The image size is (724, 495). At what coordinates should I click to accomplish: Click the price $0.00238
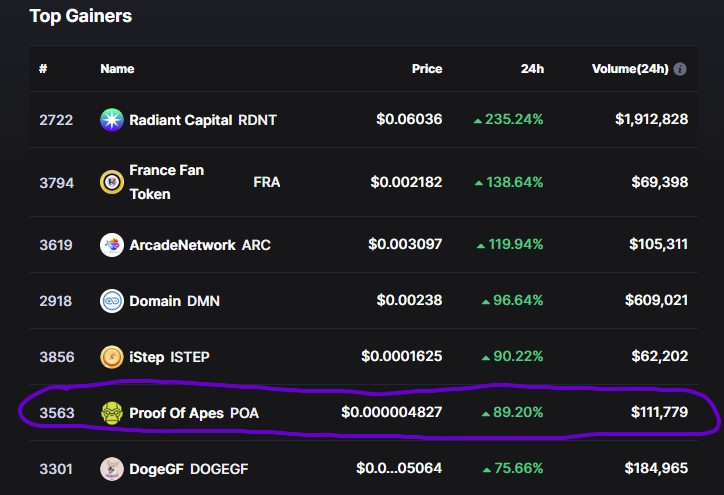tap(410, 300)
